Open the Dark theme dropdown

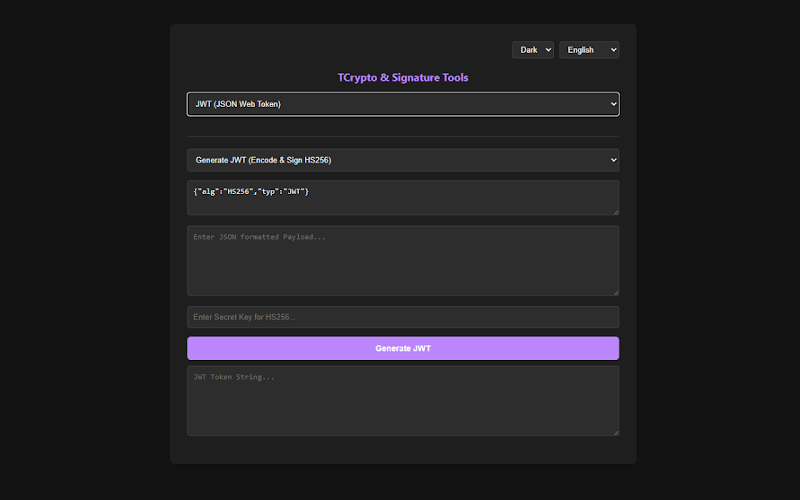click(533, 50)
